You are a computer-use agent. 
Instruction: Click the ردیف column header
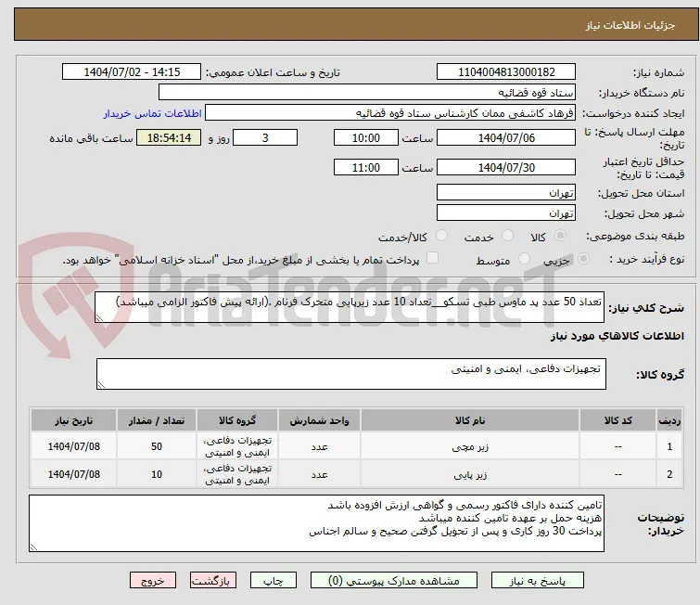669,420
